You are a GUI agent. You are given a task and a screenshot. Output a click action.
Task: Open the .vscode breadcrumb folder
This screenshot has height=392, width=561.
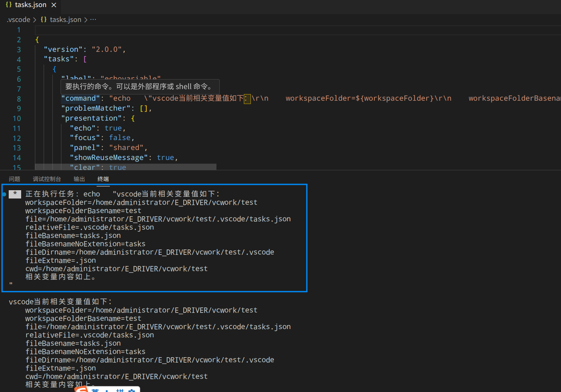(19, 19)
